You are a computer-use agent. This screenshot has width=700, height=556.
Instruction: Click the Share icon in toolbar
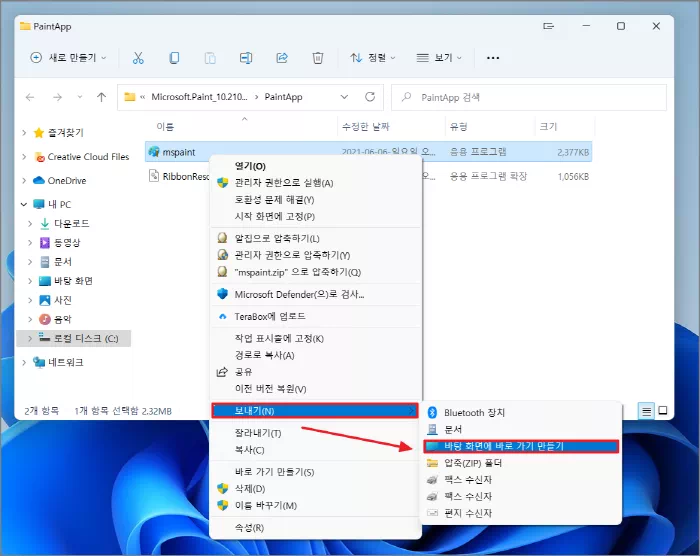tap(282, 58)
